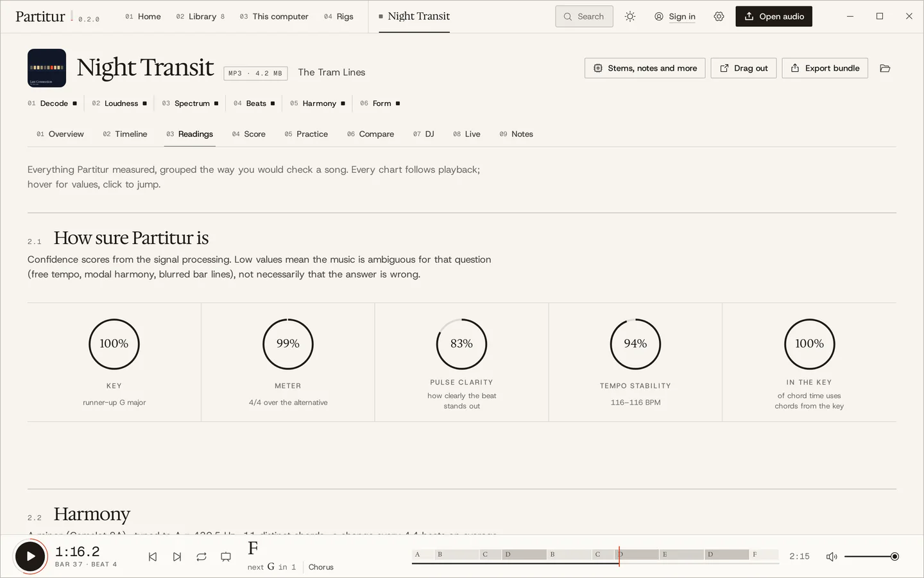
Task: Click 'runner-up G major' text
Action: pyautogui.click(x=114, y=403)
